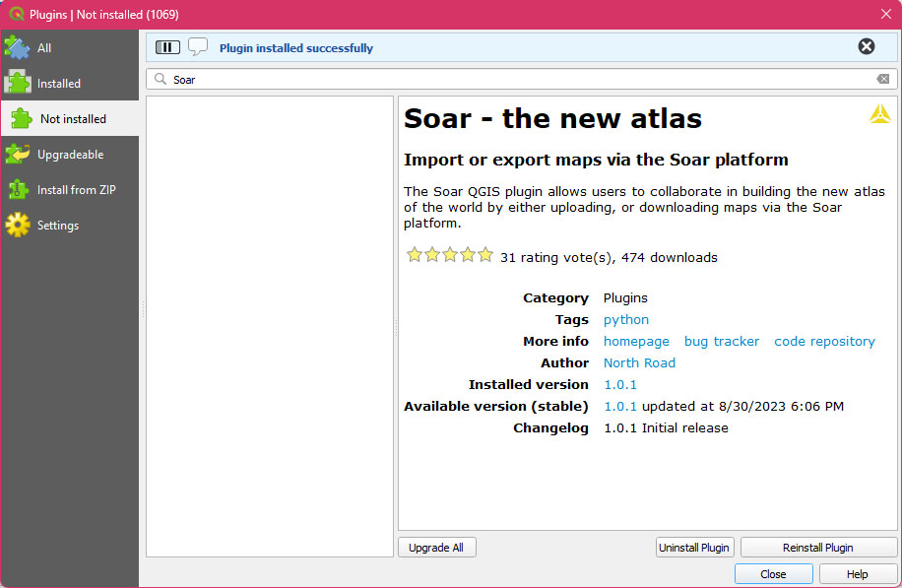Click the yellow Settings gear icon
The width and height of the screenshot is (902, 588).
pyautogui.click(x=18, y=225)
